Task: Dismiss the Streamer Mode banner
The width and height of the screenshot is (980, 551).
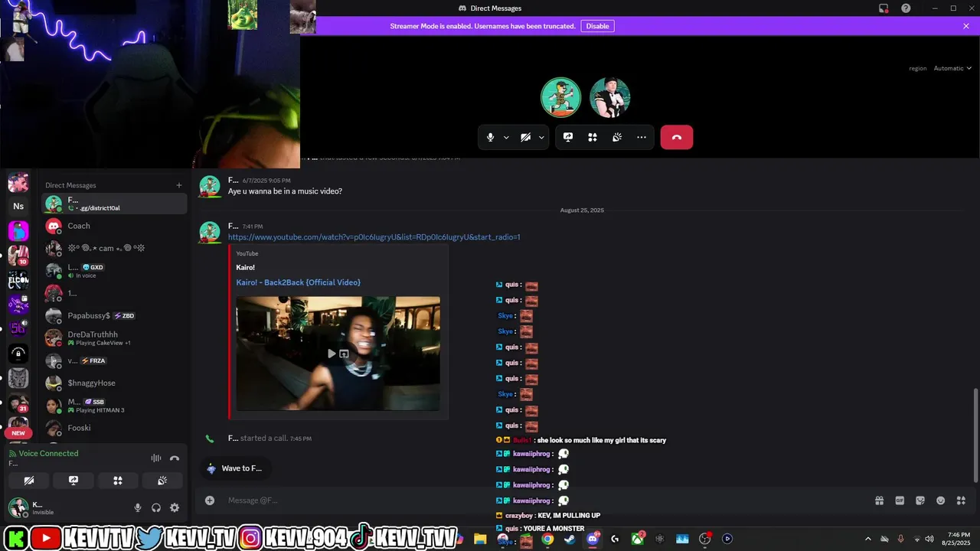Action: (x=966, y=26)
